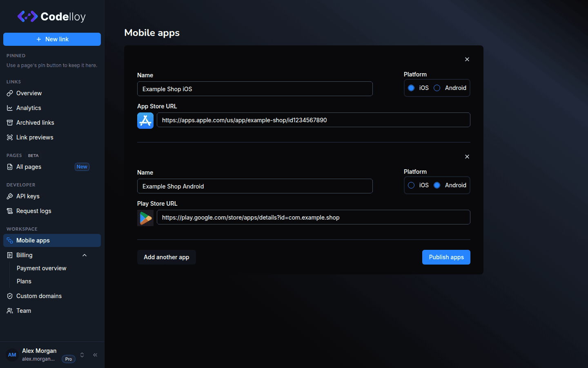Click the Billing receipt icon
588x368 pixels.
(10, 255)
